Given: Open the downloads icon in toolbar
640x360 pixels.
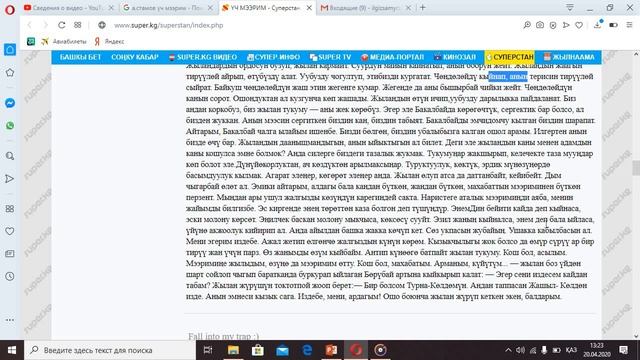Looking at the screenshot, I should pyautogui.click(x=598, y=24).
